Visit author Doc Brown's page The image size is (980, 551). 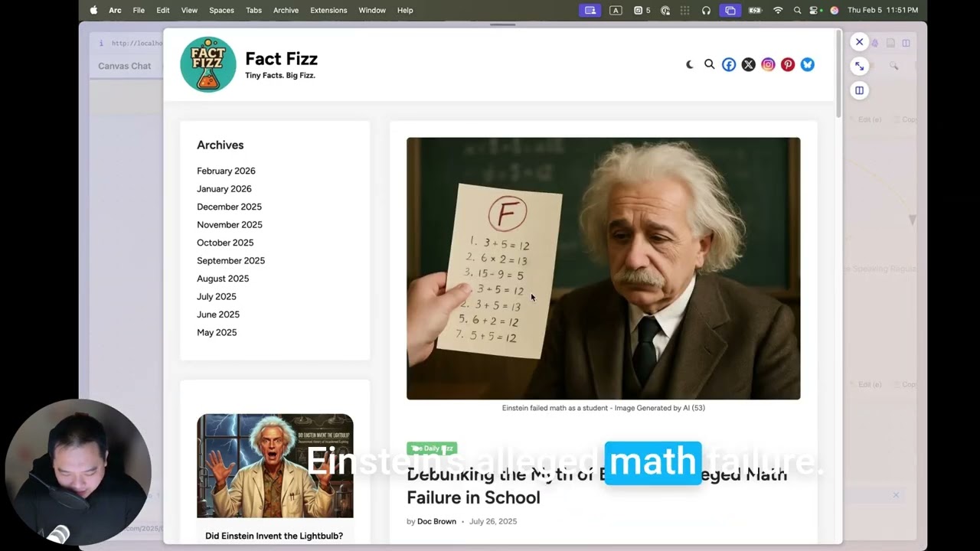point(436,522)
